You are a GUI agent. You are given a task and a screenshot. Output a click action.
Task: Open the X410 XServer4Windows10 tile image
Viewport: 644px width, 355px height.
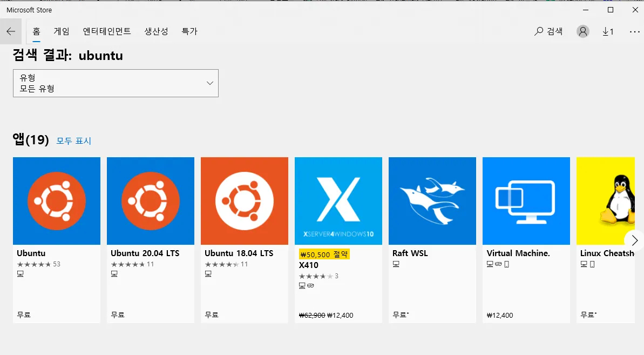(338, 201)
